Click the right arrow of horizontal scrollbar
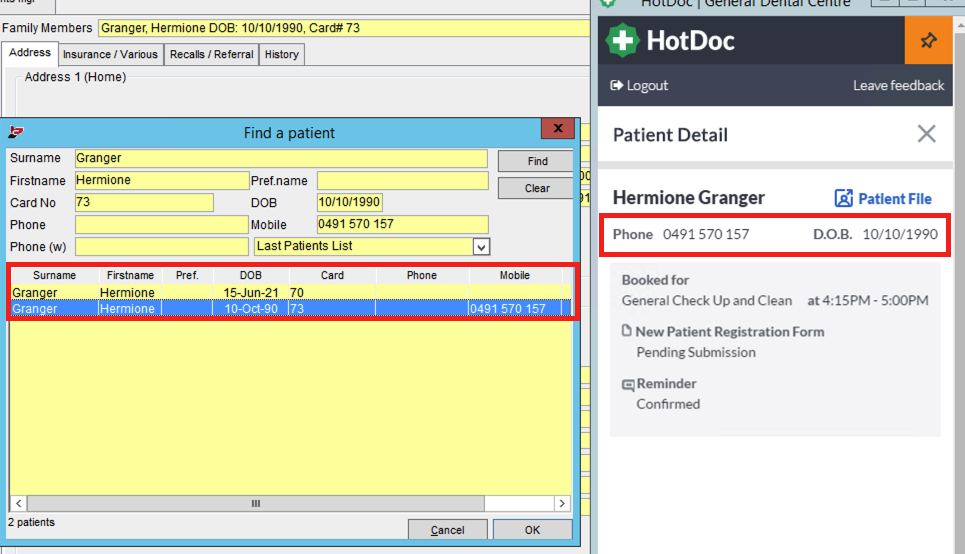 tap(562, 504)
